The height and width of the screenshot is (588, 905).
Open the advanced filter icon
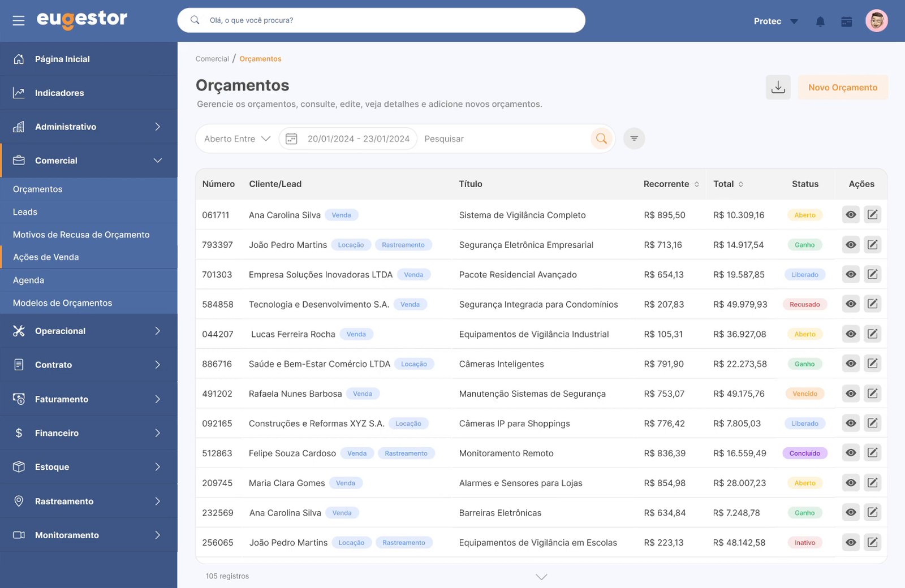coord(634,139)
